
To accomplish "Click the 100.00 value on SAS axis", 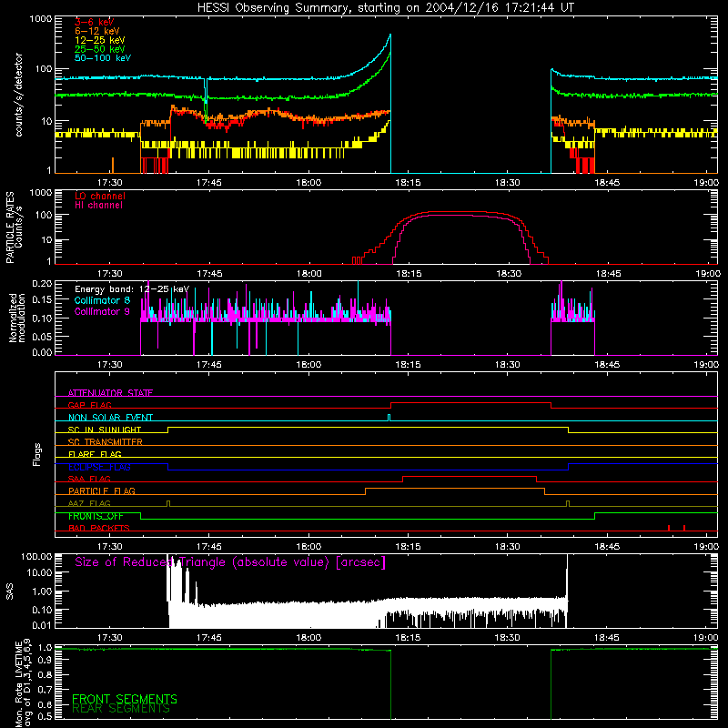I will pyautogui.click(x=36, y=556).
